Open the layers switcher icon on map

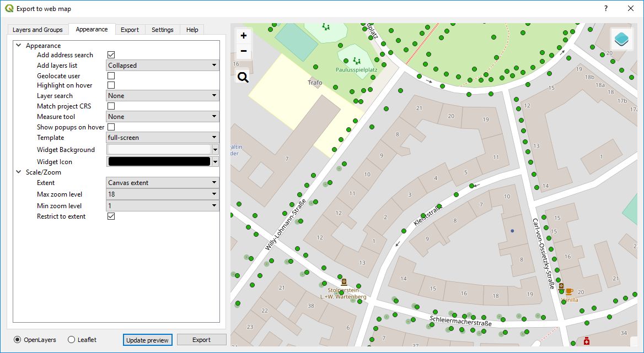[x=622, y=39]
